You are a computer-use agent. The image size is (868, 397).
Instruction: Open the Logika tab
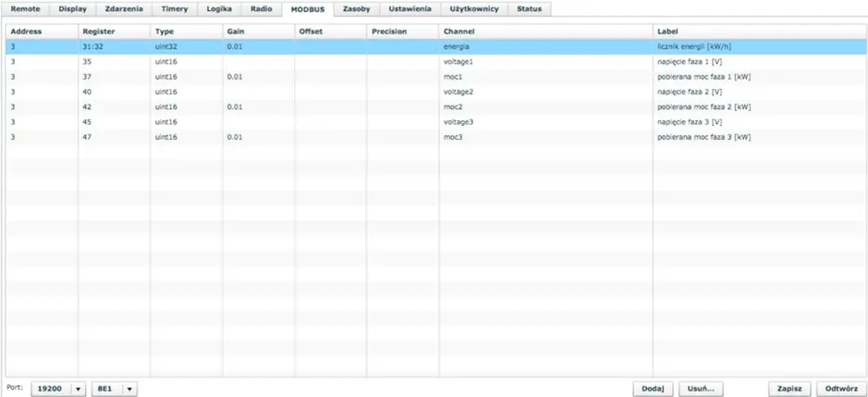pyautogui.click(x=220, y=8)
